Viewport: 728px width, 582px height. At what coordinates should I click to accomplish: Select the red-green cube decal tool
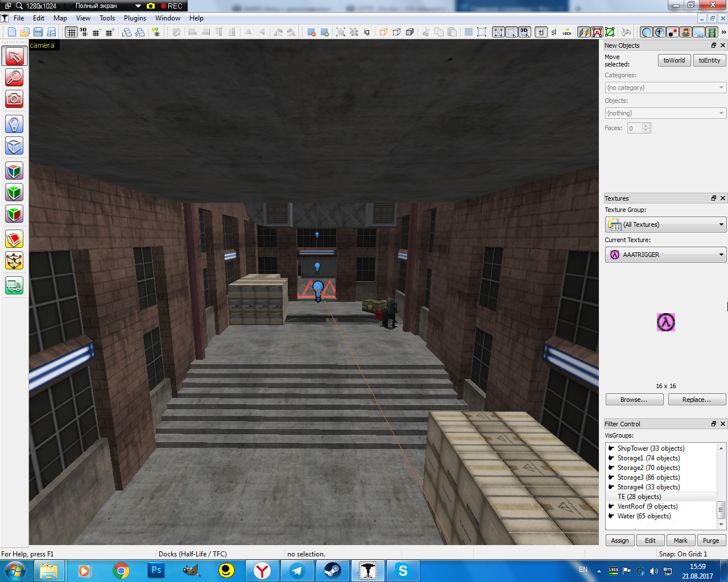pos(14,214)
